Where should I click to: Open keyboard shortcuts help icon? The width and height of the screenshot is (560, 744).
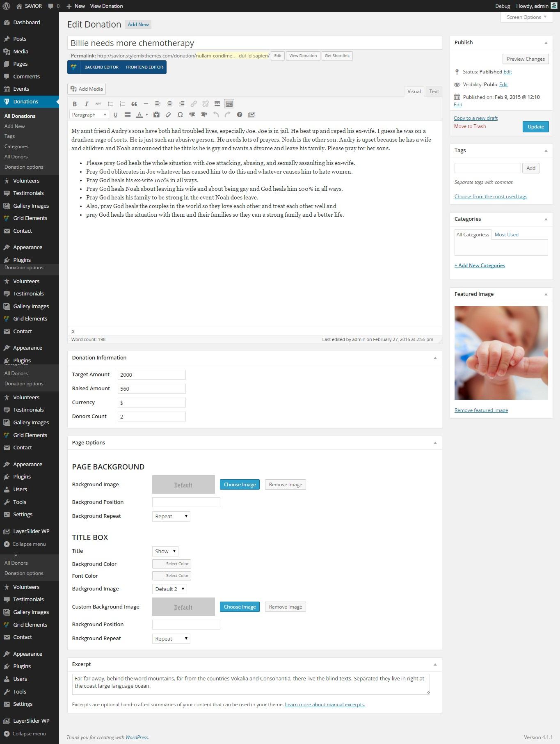tap(240, 115)
